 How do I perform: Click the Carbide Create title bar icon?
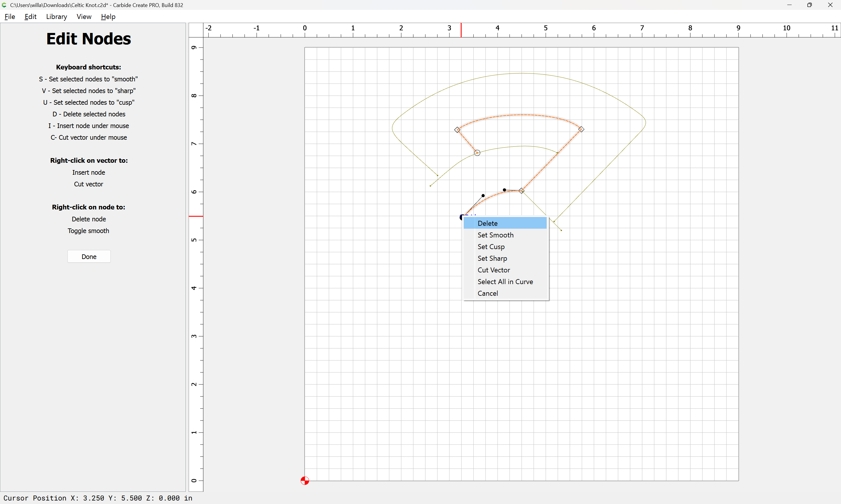(4, 5)
